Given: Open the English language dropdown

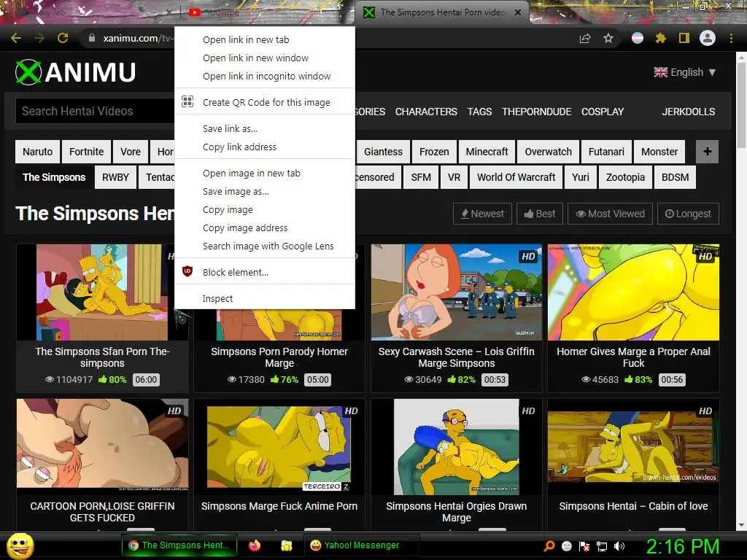Looking at the screenshot, I should coord(684,72).
